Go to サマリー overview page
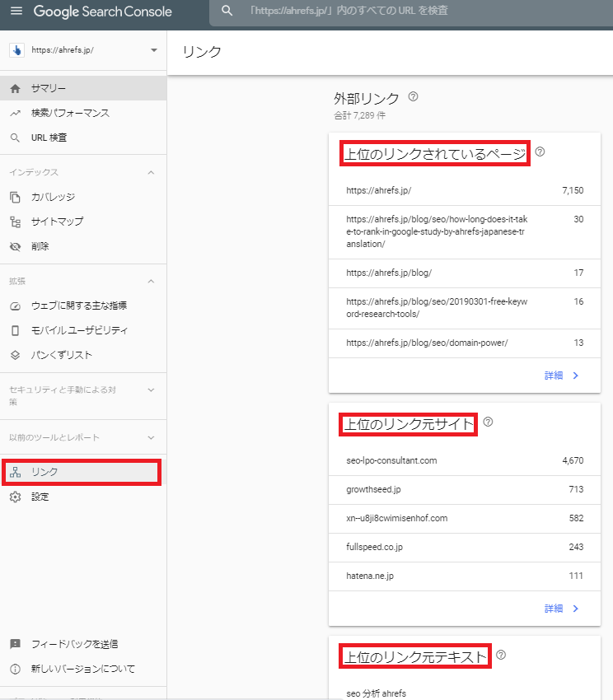This screenshot has width=613, height=700. pos(83,88)
